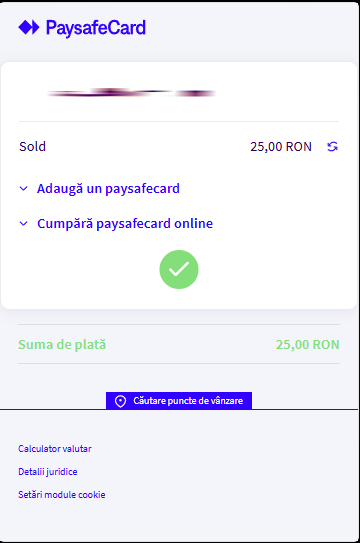Click the 25,00 RON balance amount
The width and height of the screenshot is (360, 543).
281,147
